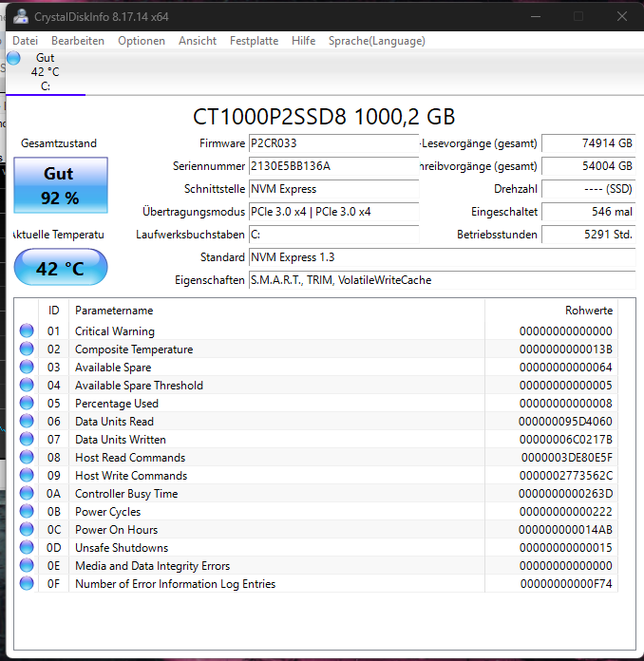
Task: Click the status icon for Power Cycles row
Action: 27,511
